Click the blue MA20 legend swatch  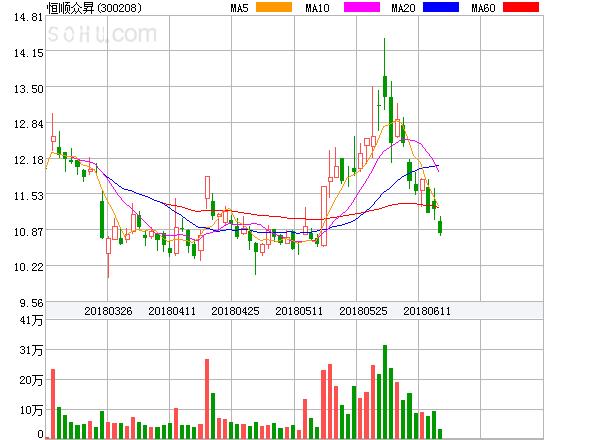(x=441, y=7)
